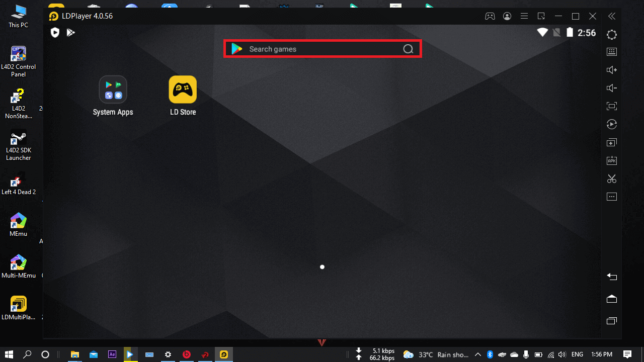Switch to mini window mode icon

541,16
